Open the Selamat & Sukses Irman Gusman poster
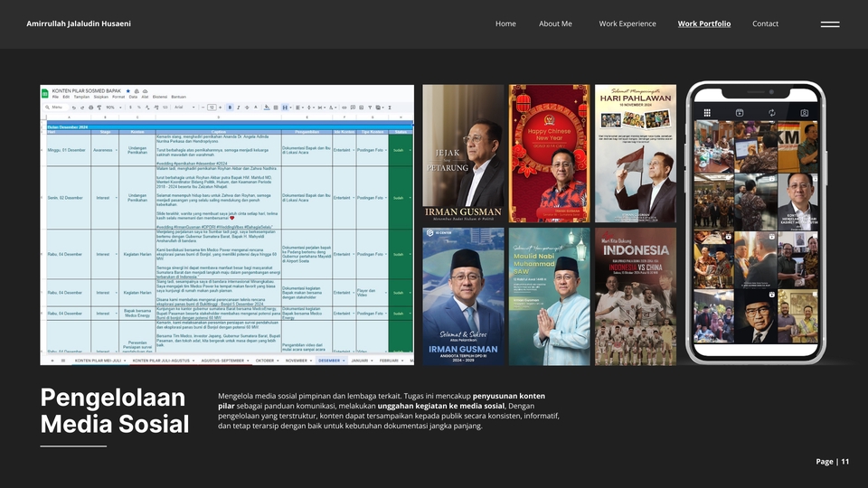 point(463,296)
